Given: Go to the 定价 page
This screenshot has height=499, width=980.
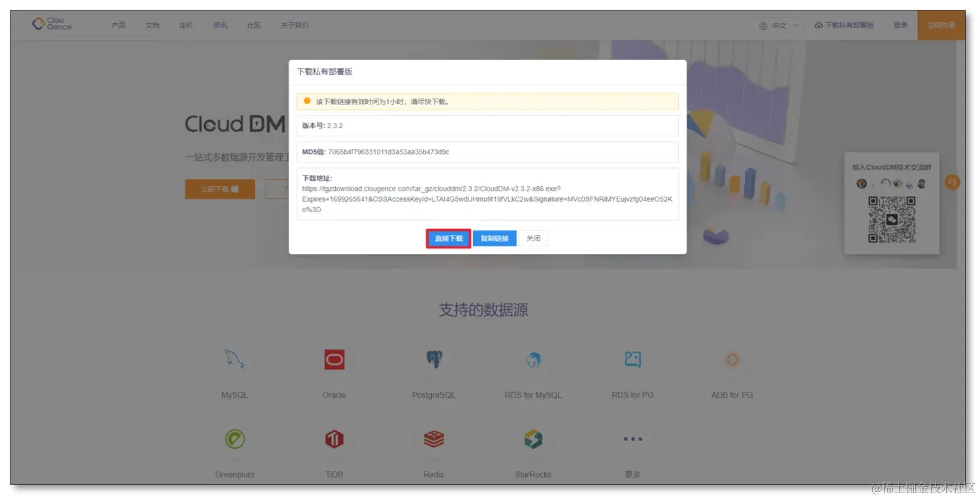Looking at the screenshot, I should [x=186, y=25].
